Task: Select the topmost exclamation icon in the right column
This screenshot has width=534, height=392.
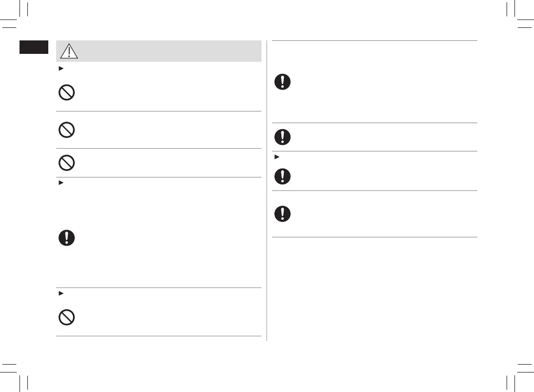Action: pos(282,82)
